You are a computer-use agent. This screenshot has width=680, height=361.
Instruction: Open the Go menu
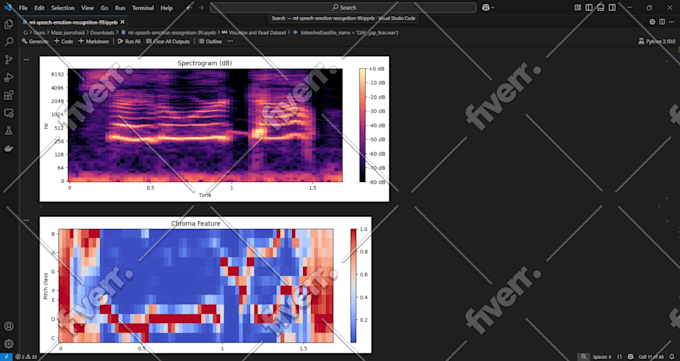point(104,8)
